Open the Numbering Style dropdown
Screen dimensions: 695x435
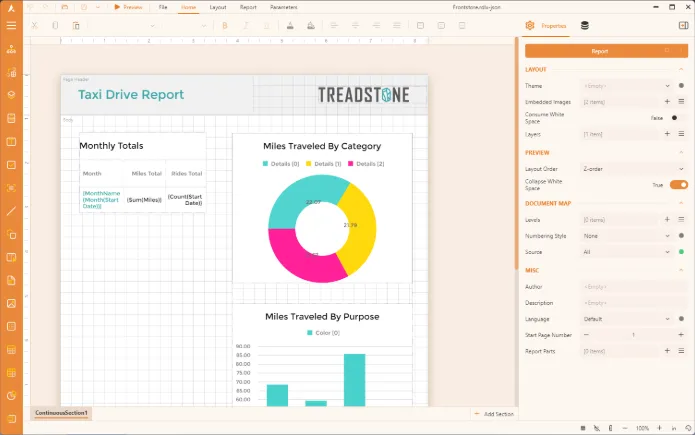coord(627,236)
